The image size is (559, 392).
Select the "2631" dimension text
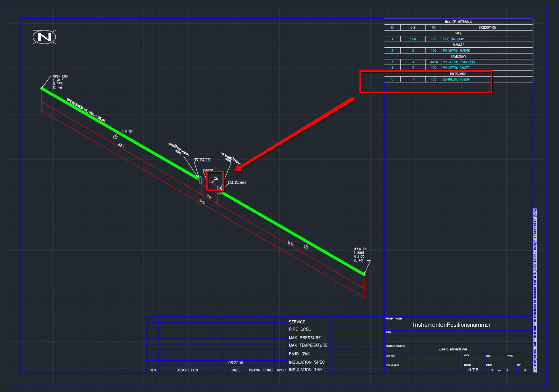click(121, 145)
